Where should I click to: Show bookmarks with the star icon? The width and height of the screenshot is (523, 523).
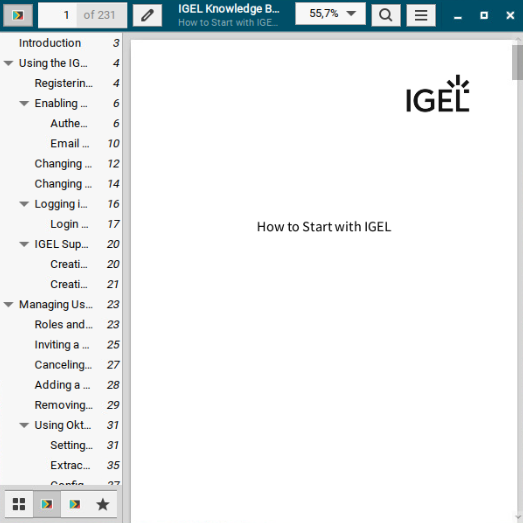point(103,504)
